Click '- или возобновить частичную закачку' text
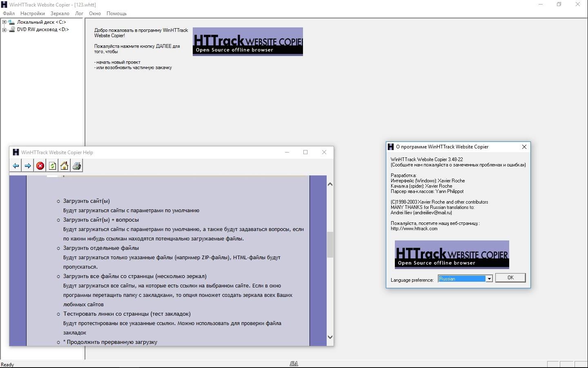Screen dimensions: 588x368 pos(133,67)
